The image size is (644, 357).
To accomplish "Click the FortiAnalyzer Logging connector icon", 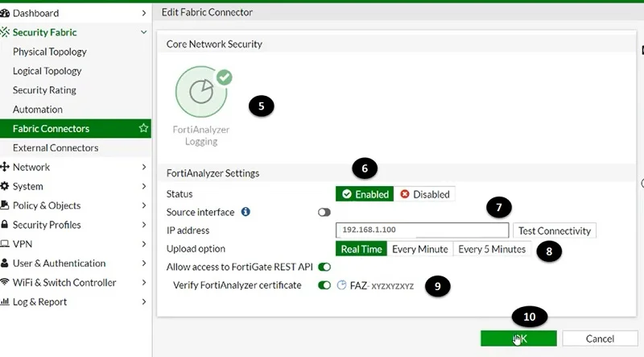I will 201,91.
